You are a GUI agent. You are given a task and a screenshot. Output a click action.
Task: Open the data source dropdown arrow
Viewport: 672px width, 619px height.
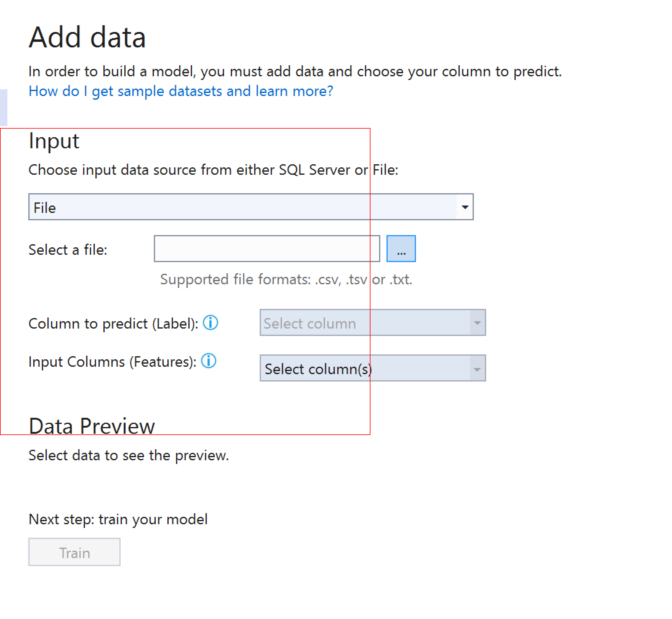pyautogui.click(x=465, y=207)
